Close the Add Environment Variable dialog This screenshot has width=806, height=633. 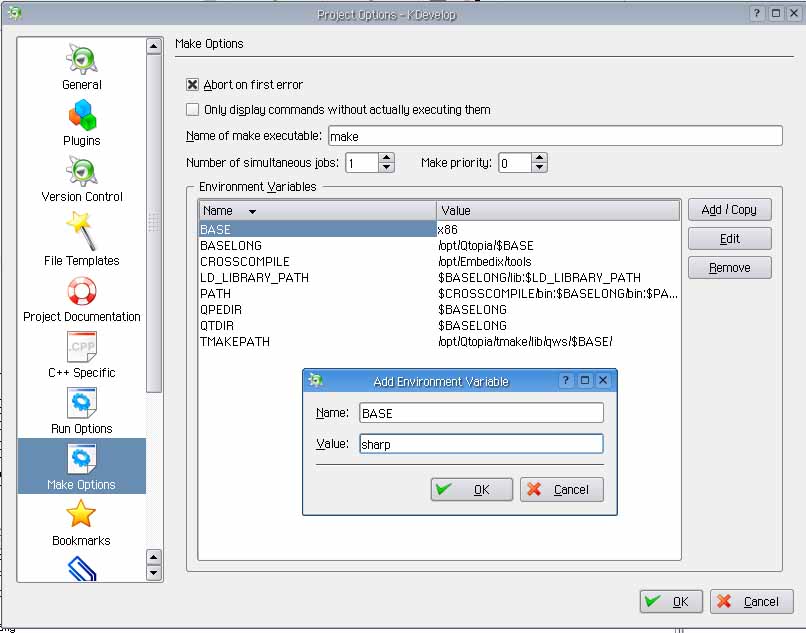pyautogui.click(x=603, y=380)
